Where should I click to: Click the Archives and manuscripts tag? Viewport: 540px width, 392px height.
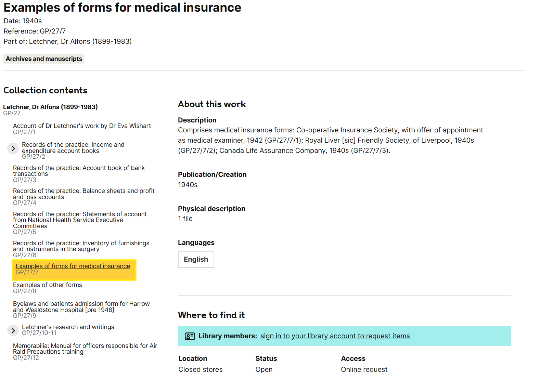[44, 59]
